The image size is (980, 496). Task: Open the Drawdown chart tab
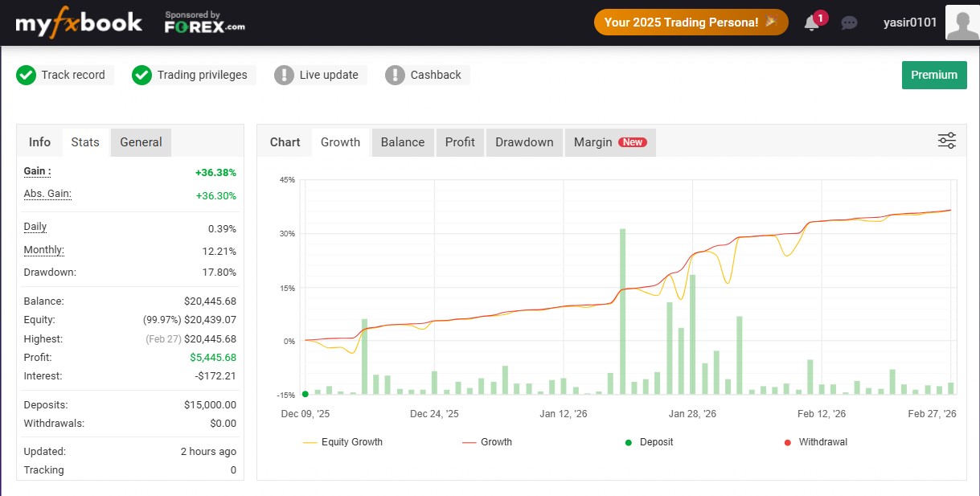[524, 142]
